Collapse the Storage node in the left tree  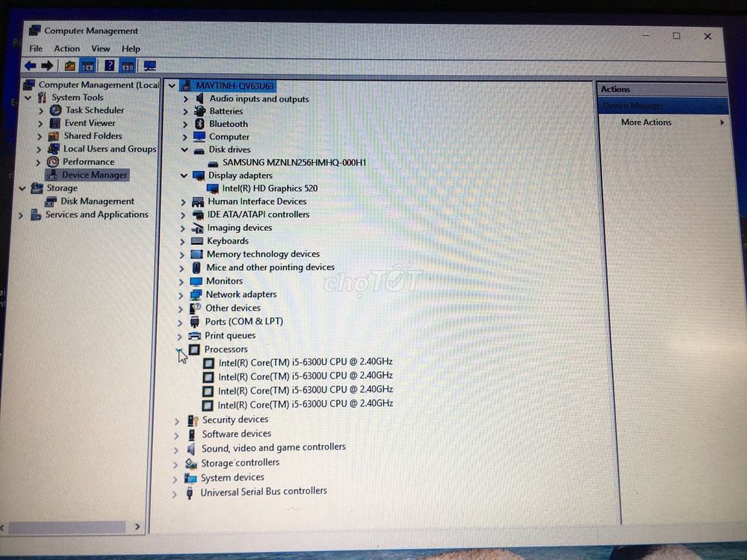pyautogui.click(x=22, y=189)
